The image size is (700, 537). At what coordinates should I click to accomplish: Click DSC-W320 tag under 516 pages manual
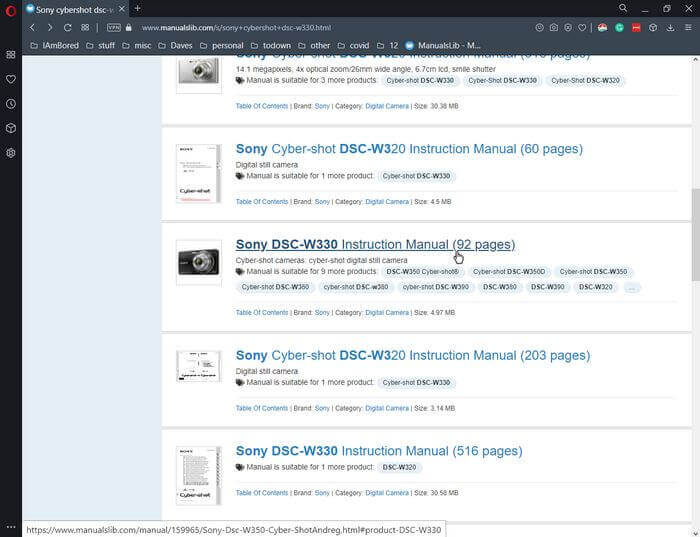(399, 467)
